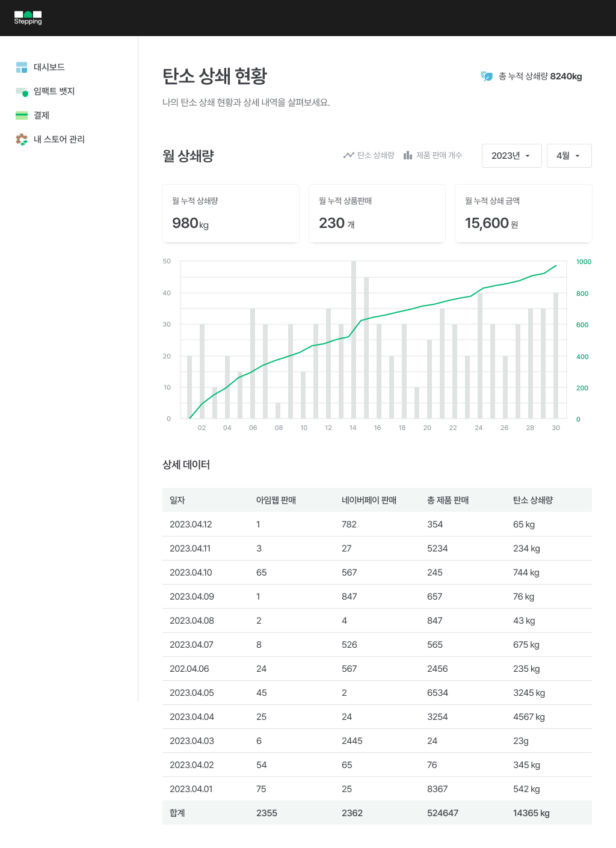The image size is (616, 848).
Task: Open the 결제 sidebar menu item
Action: tap(42, 115)
